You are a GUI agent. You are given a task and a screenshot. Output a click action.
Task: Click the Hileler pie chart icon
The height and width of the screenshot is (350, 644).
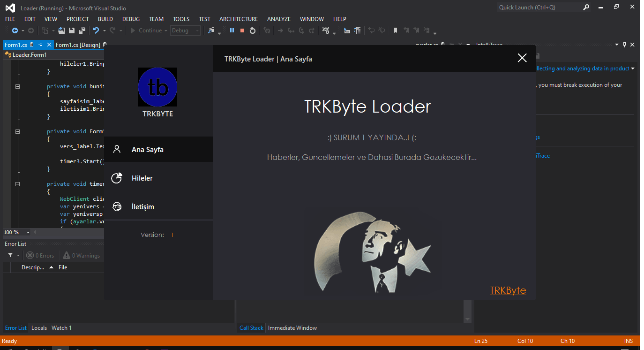tap(117, 178)
